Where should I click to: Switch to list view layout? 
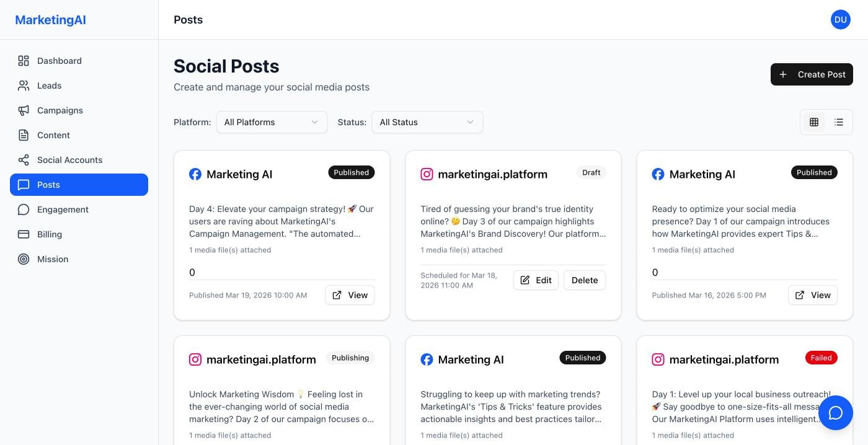coord(839,122)
